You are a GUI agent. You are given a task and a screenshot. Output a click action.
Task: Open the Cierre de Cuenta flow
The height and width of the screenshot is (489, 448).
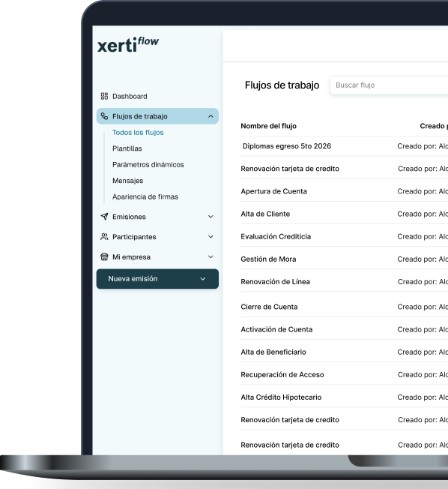269,307
